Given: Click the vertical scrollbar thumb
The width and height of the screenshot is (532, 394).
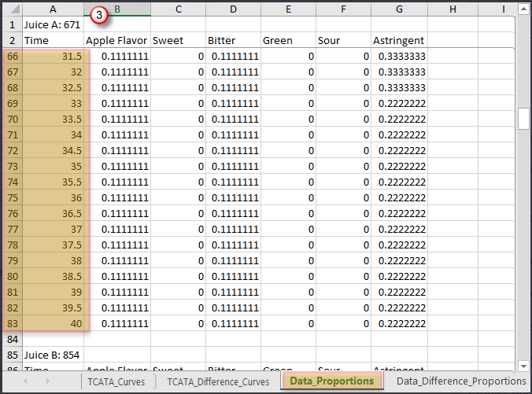Looking at the screenshot, I should (x=523, y=119).
